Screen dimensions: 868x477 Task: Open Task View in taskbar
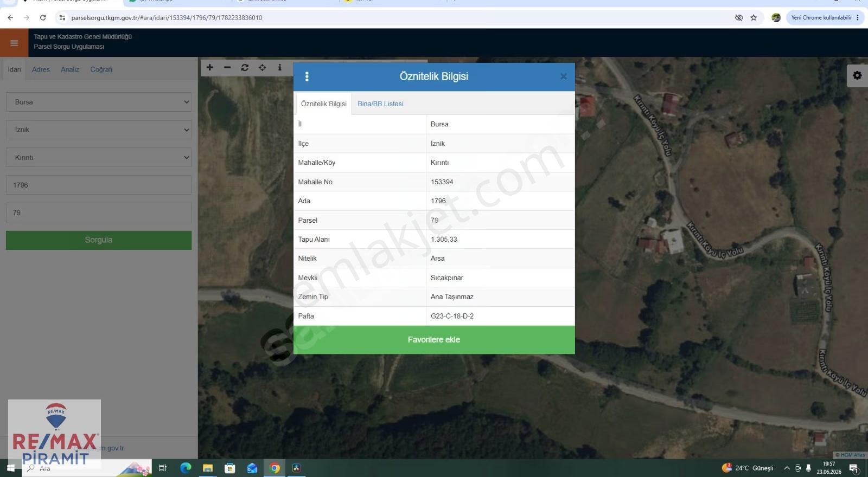(x=162, y=468)
